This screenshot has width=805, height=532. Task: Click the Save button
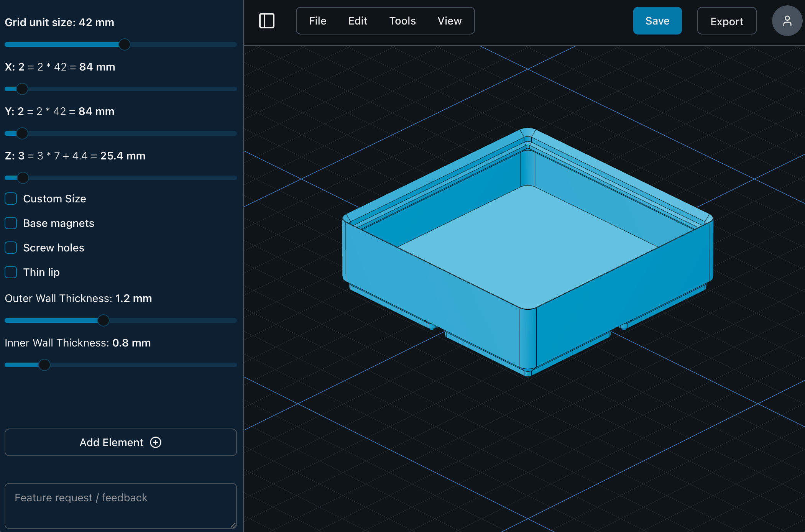click(x=657, y=21)
